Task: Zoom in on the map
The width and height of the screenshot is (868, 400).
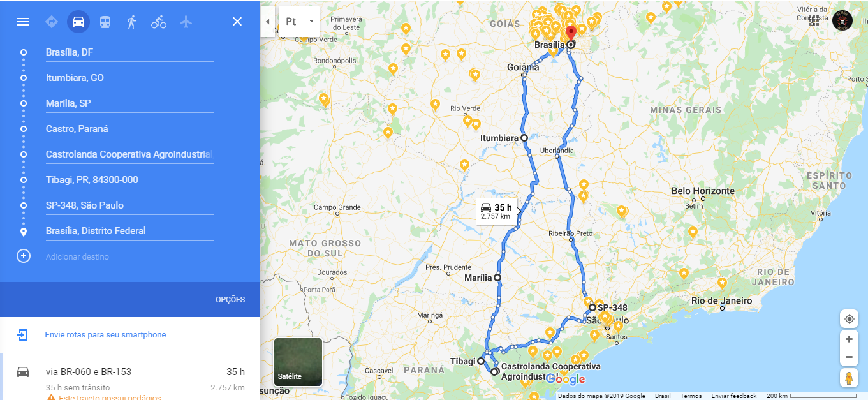Action: pyautogui.click(x=849, y=339)
